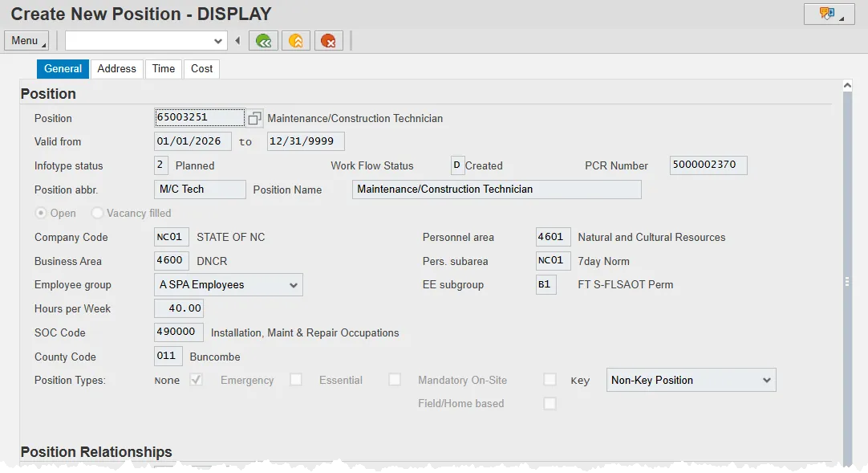
Task: Click the small arrow left of the Back icon
Action: (237, 41)
